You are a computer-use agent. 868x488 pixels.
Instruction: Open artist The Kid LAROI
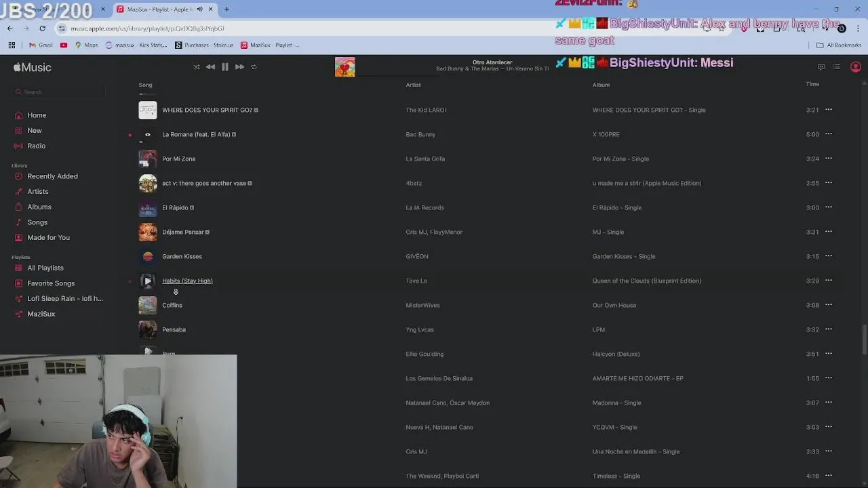click(x=426, y=110)
